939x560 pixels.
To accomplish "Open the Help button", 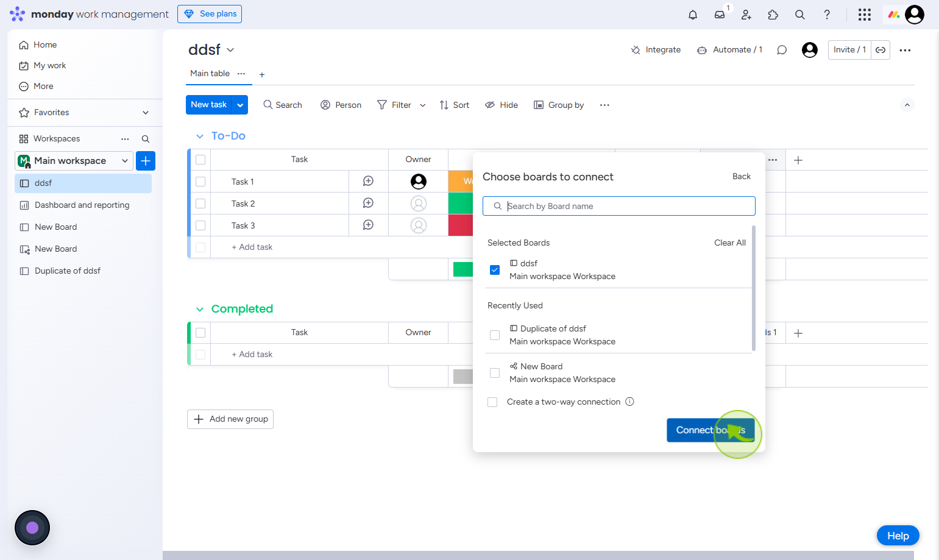I will pos(898,536).
